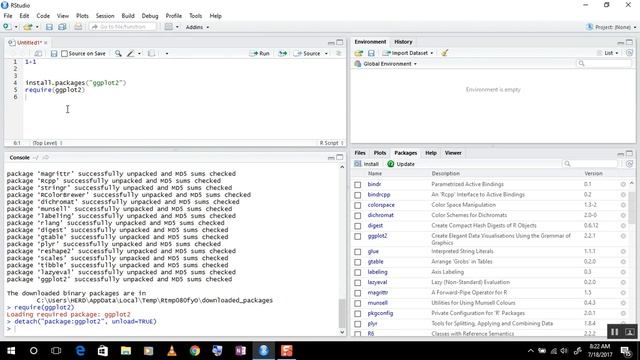Remove the bindr package icon
640x360 pixels.
click(623, 184)
